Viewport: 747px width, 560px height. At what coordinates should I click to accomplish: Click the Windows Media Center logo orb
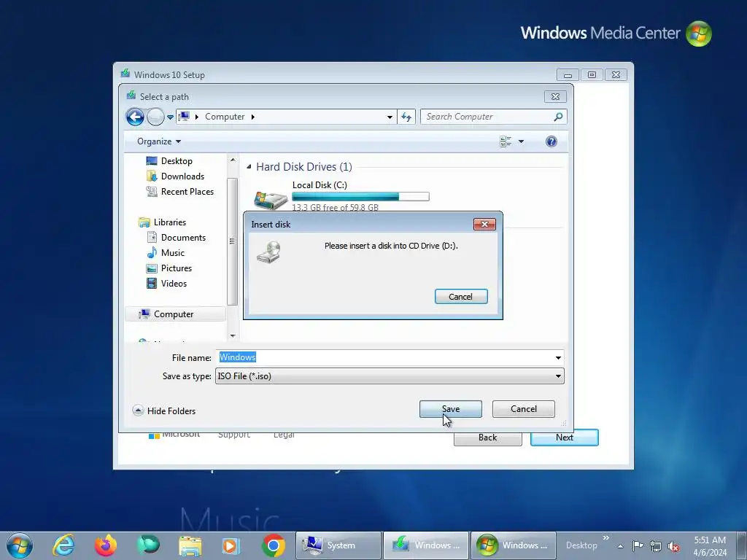coord(698,34)
